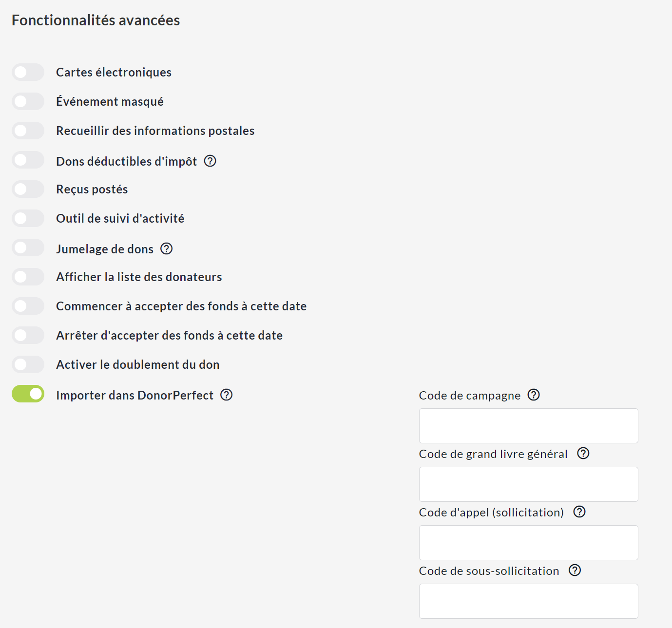Disable the Importer dans DonorPerfect toggle
This screenshot has width=672, height=628.
click(28, 394)
